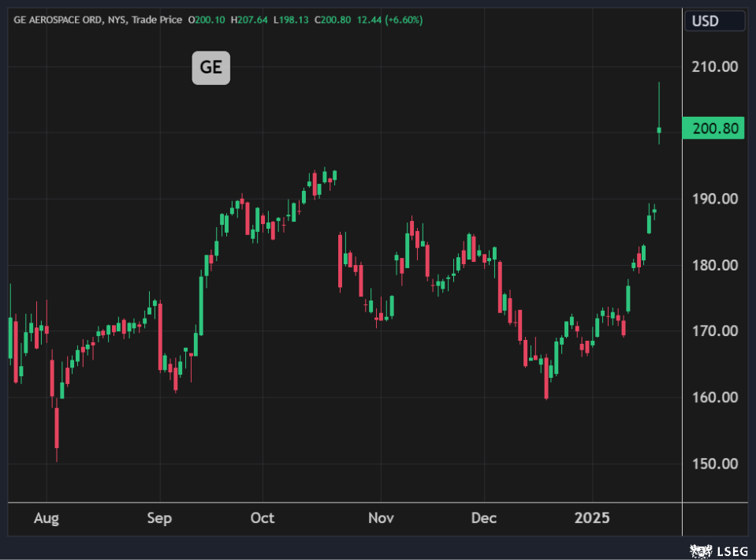Select the 200.80 current price tag

coord(713,128)
